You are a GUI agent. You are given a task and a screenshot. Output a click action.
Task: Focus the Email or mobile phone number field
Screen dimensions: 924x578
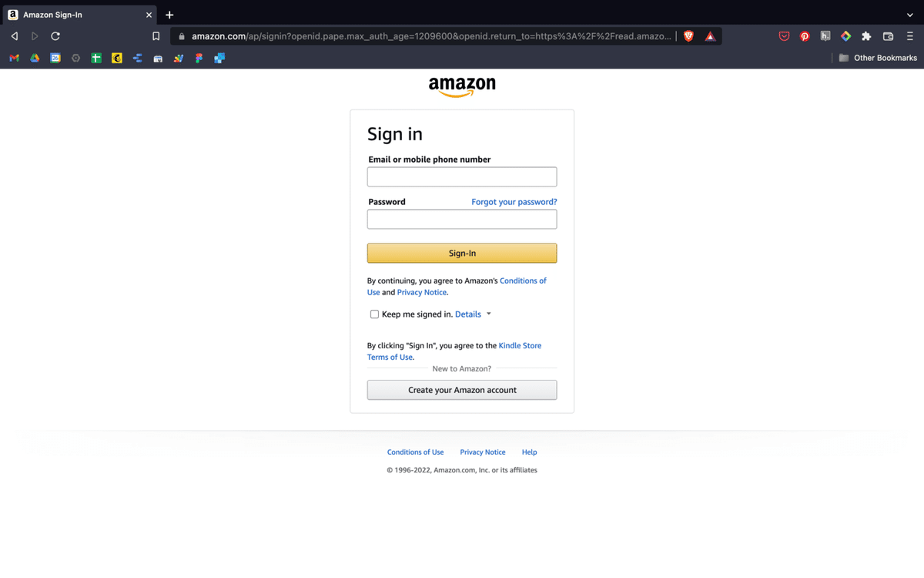point(462,176)
